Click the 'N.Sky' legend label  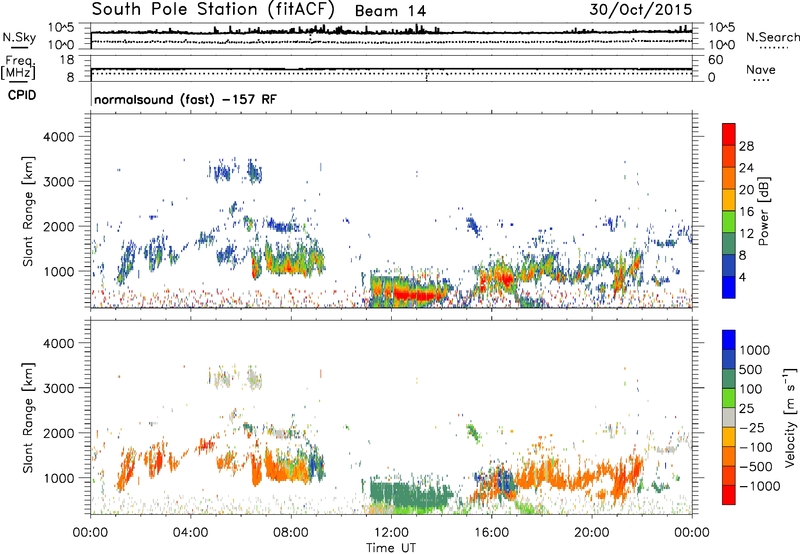[x=19, y=37]
